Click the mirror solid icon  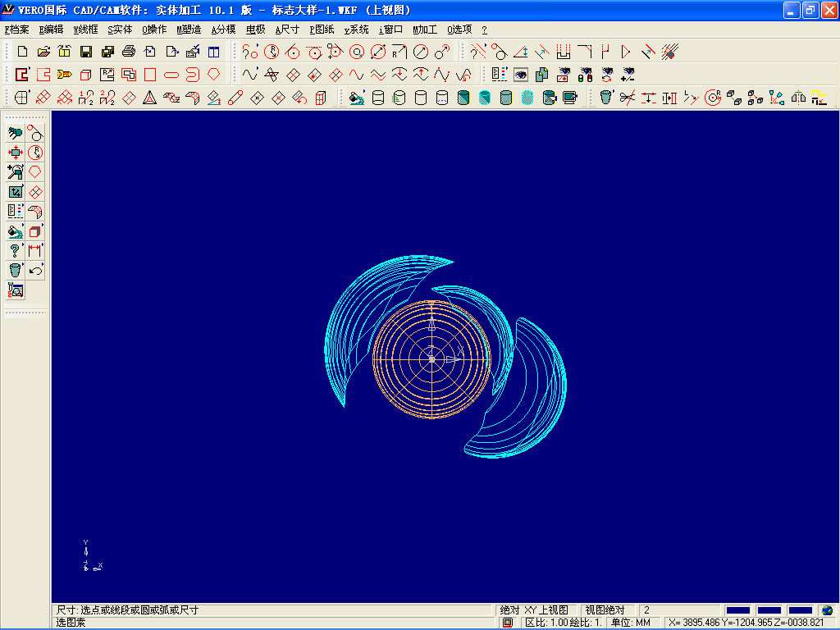(798, 98)
